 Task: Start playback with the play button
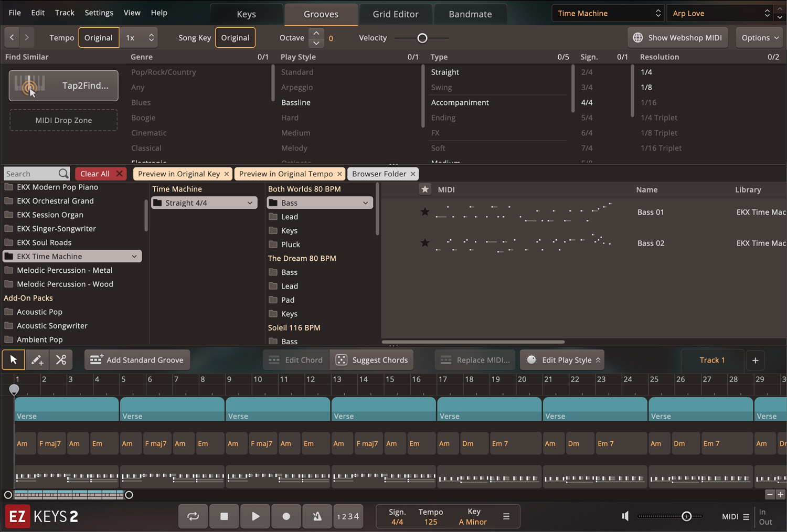(x=256, y=516)
